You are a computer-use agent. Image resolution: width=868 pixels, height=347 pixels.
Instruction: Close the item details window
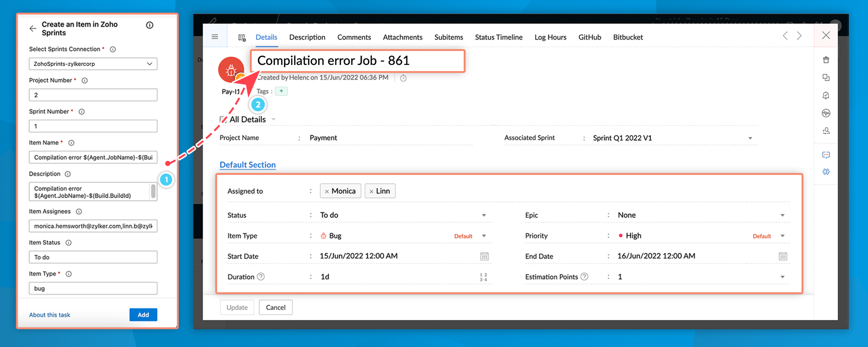(x=826, y=36)
